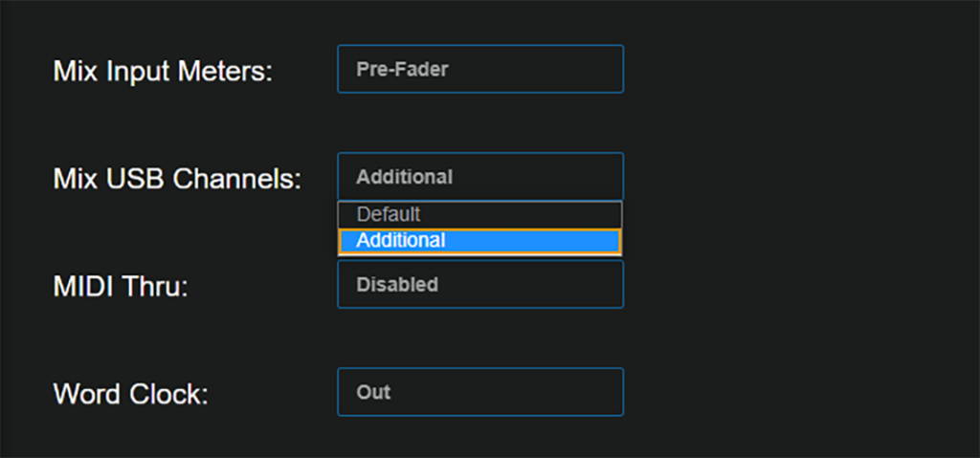This screenshot has height=458, width=980.
Task: Open the MIDI Thru dropdown
Action: pos(479,285)
